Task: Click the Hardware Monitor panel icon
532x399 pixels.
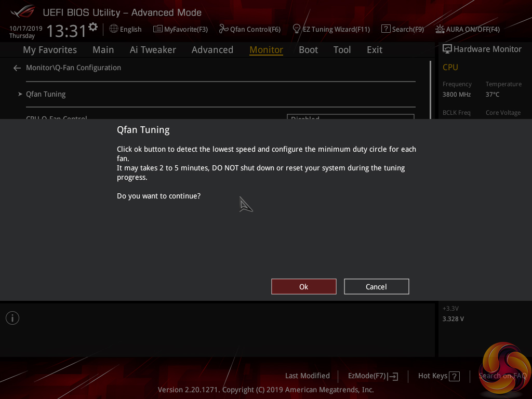Action: click(447, 48)
